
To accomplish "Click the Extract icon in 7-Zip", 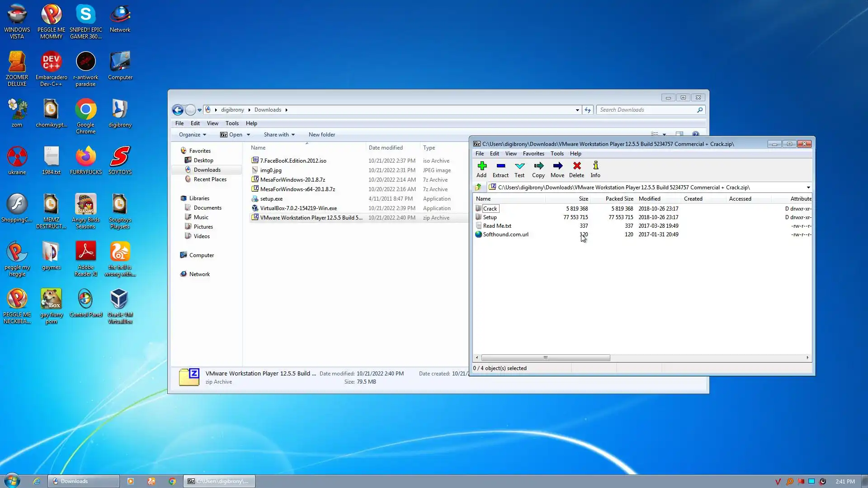I will coord(500,169).
